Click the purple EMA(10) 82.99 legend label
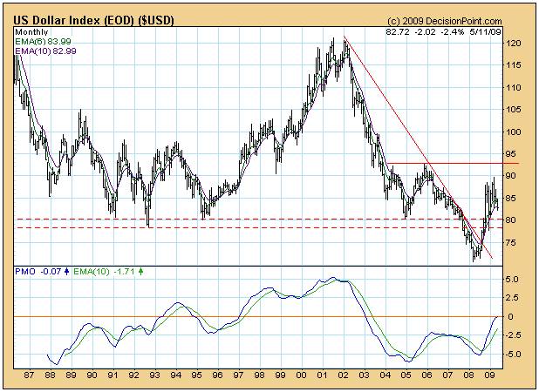This screenshot has height=392, width=539. click(41, 51)
